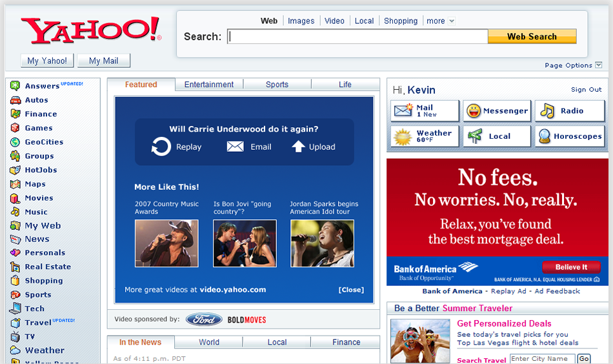This screenshot has width=613, height=364.
Task: Click Get Personalized Deals link
Action: pos(504,323)
